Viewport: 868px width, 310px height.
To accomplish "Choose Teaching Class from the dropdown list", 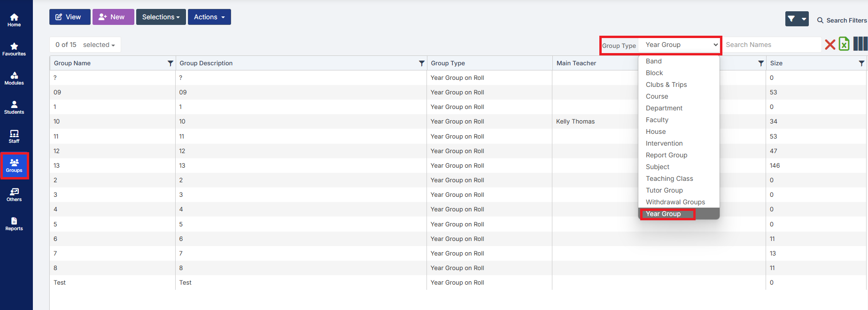I will [x=669, y=178].
